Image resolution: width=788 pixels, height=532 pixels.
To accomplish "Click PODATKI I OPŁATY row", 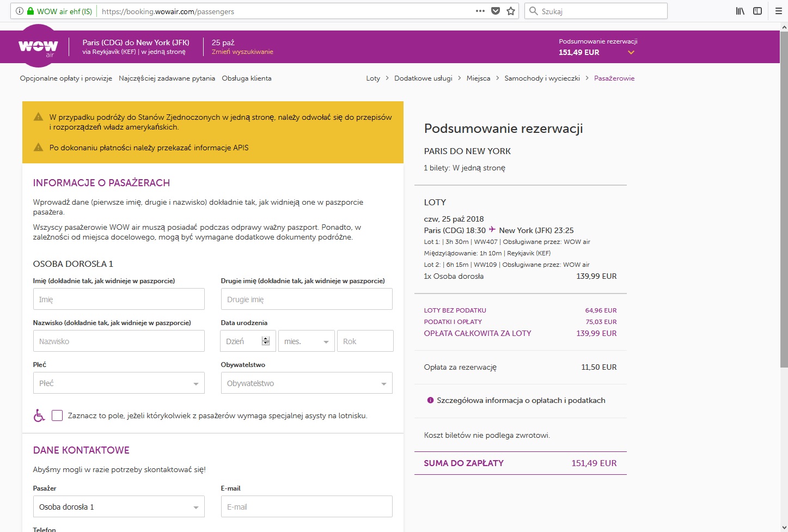I will coord(520,322).
